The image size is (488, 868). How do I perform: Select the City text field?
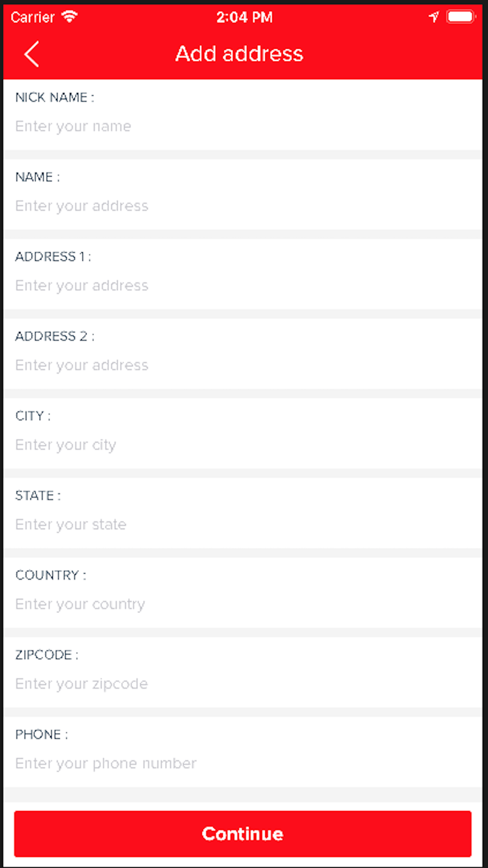click(243, 445)
